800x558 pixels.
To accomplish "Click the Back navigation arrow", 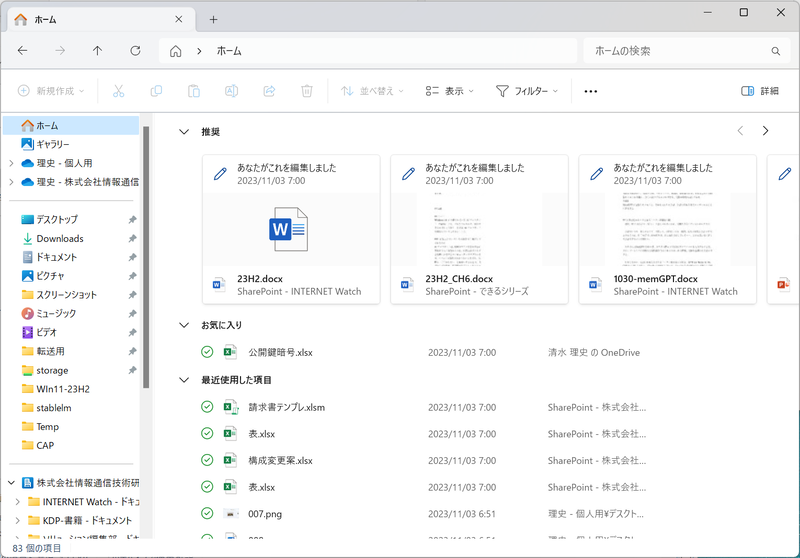I will pyautogui.click(x=22, y=50).
